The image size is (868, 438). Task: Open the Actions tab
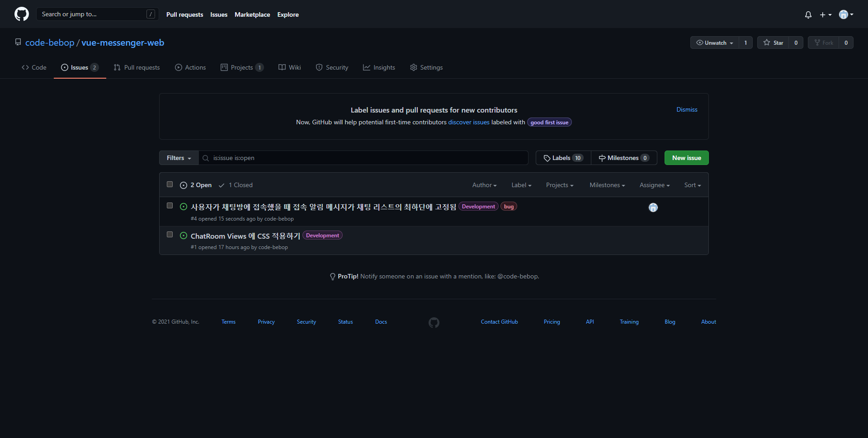[x=190, y=67]
